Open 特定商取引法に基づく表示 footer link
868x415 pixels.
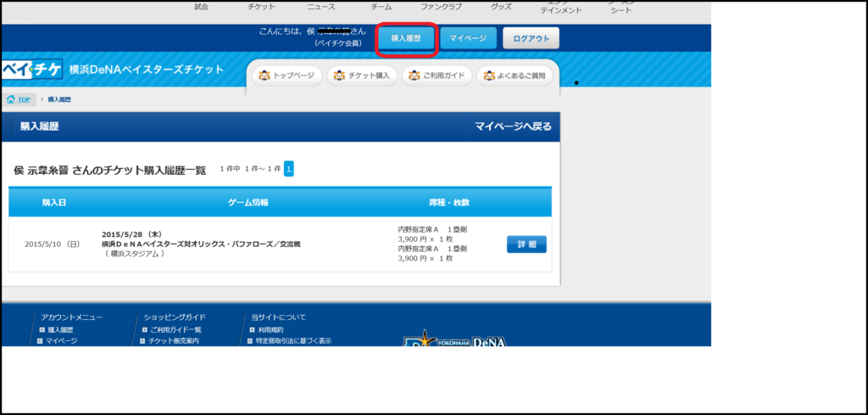(x=293, y=341)
